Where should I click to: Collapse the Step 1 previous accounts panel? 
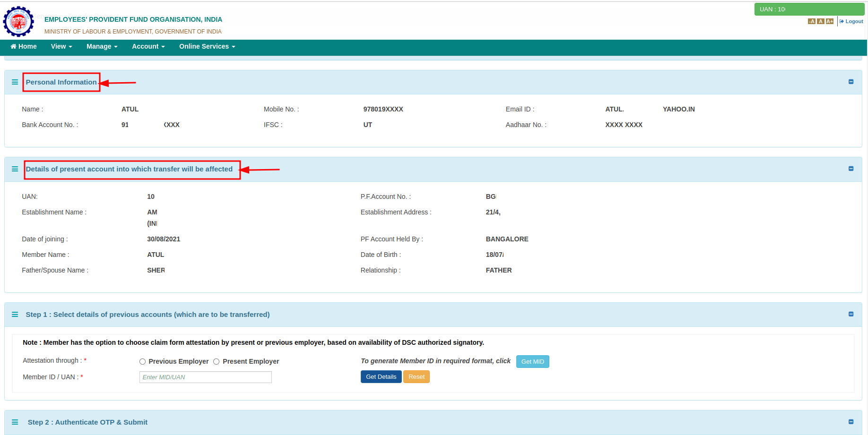tap(851, 314)
